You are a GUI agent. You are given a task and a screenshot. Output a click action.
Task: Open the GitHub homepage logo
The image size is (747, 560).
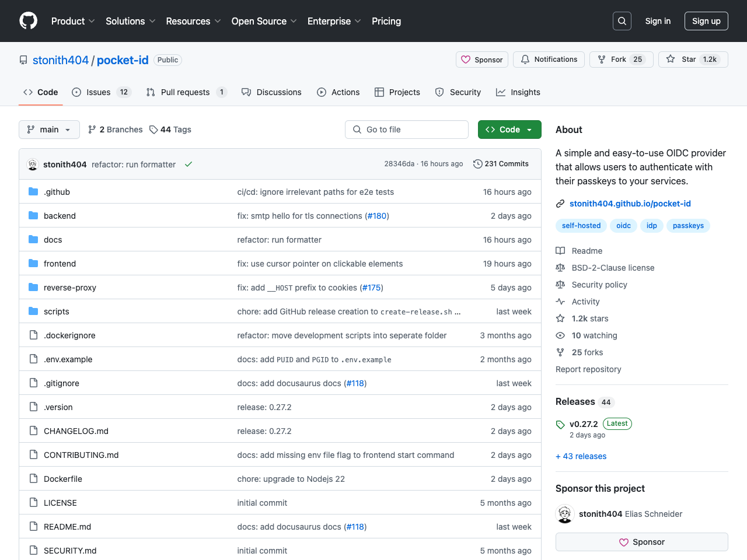pos(29,21)
